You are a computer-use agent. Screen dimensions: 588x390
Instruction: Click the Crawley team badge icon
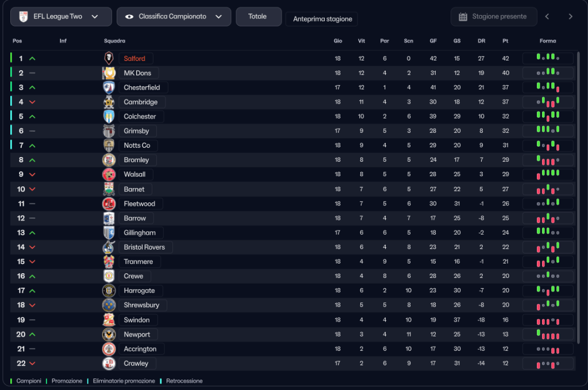click(x=109, y=364)
